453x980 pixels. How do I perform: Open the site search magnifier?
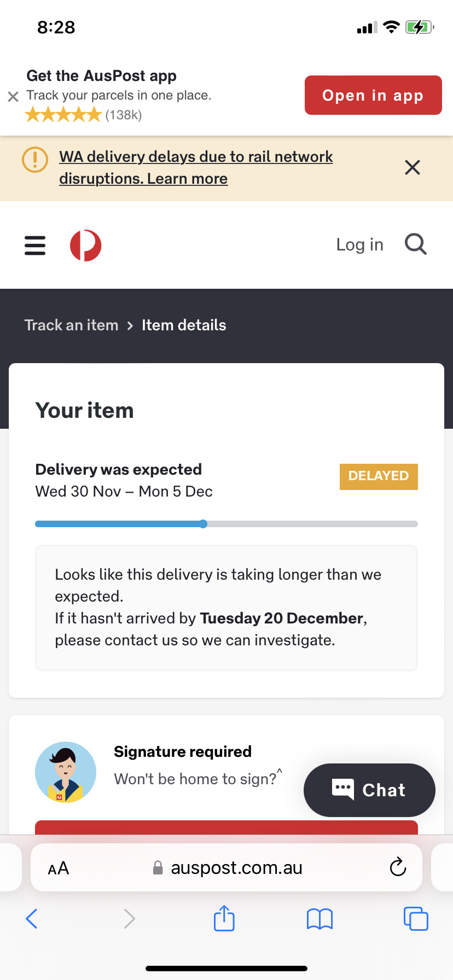click(x=416, y=244)
